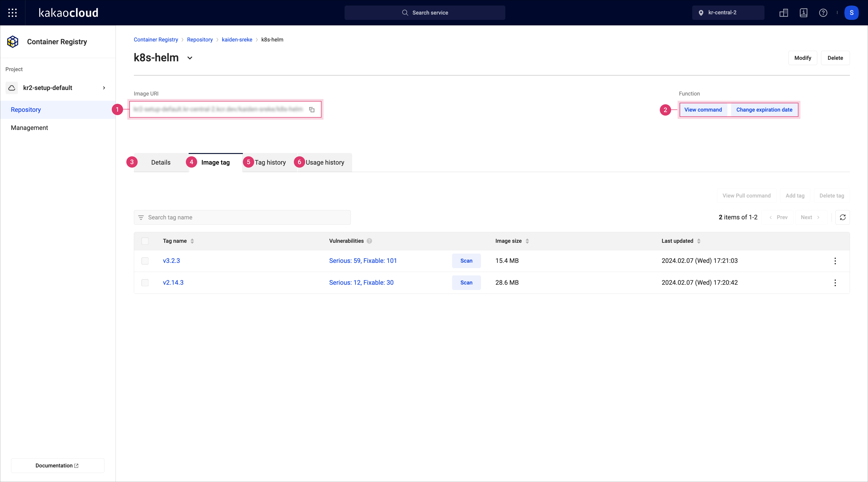
Task: Sort by Image size arrows
Action: (527, 241)
